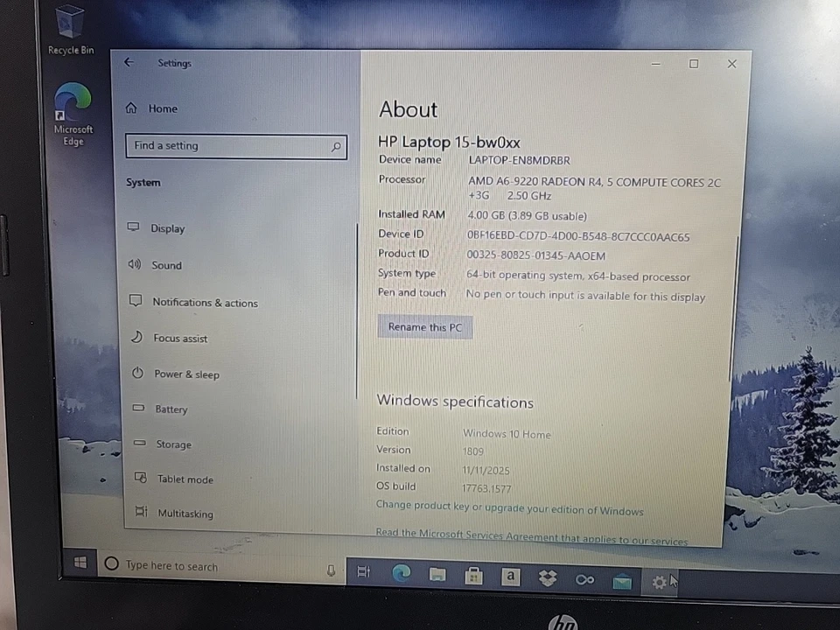This screenshot has width=840, height=630.
Task: Open Task View on the taskbar
Action: (363, 572)
